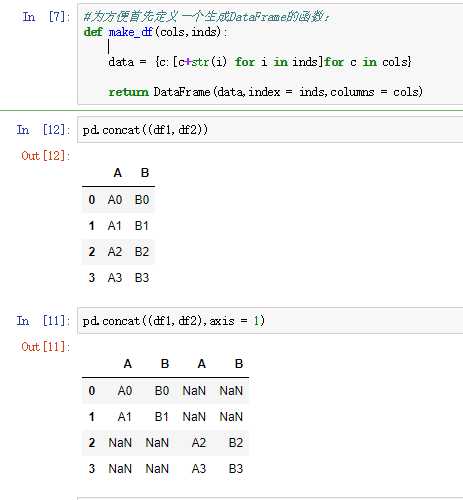Click the Out[12] prompt label
This screenshot has height=500, width=463.
coord(46,156)
